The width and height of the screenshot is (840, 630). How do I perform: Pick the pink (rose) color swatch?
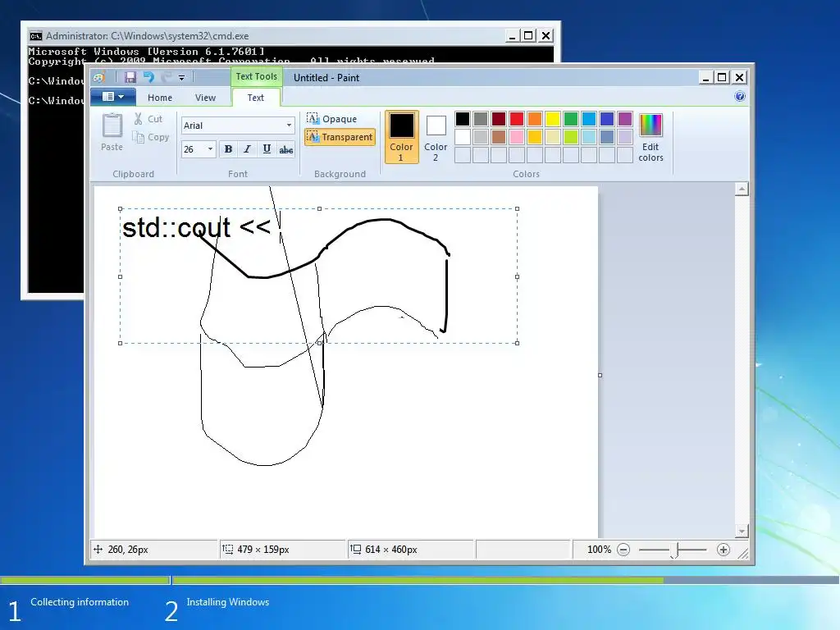click(517, 137)
